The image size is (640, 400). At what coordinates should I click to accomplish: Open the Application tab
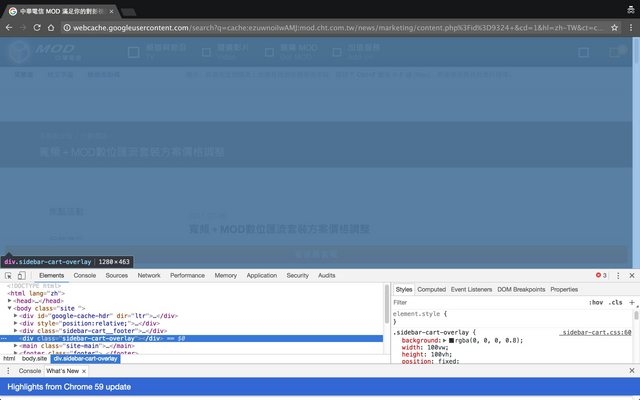(x=261, y=276)
